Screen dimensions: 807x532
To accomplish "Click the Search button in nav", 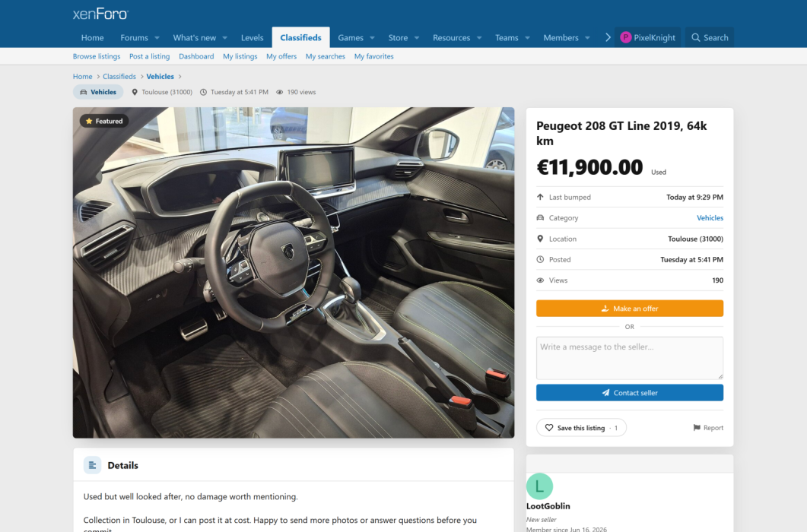I will [710, 37].
